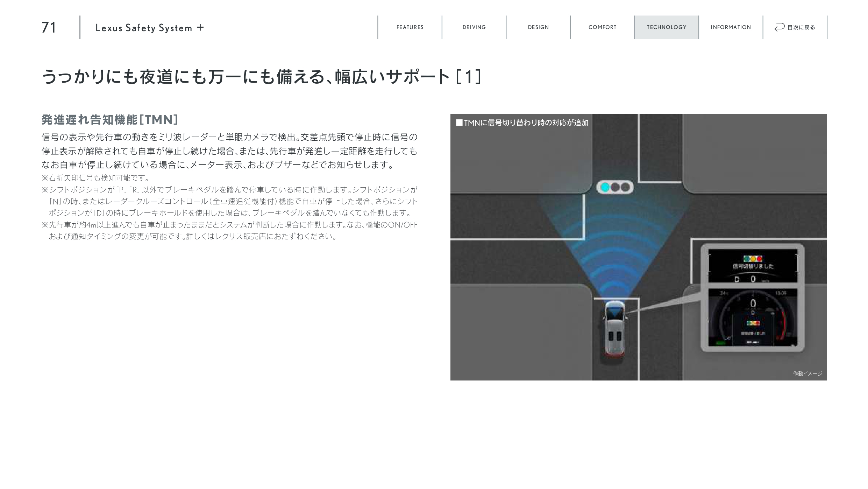
Task: Click the page number 71
Action: (x=49, y=28)
